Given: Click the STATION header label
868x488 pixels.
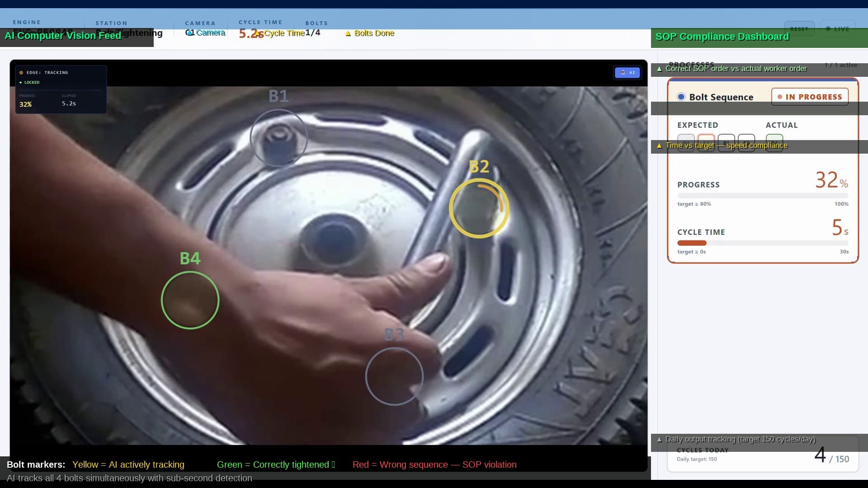Looking at the screenshot, I should tap(111, 23).
